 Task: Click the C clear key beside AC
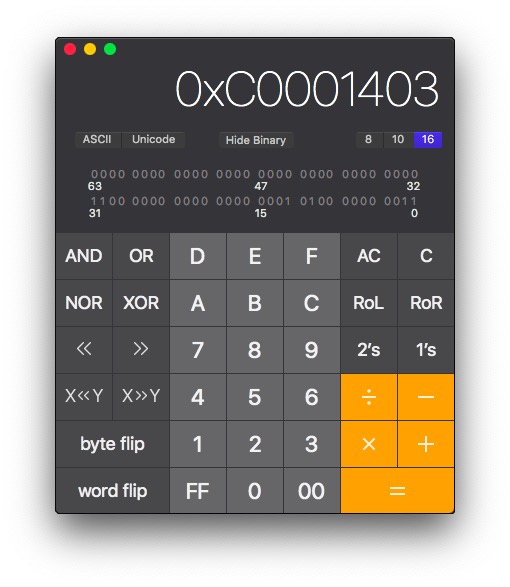click(426, 256)
